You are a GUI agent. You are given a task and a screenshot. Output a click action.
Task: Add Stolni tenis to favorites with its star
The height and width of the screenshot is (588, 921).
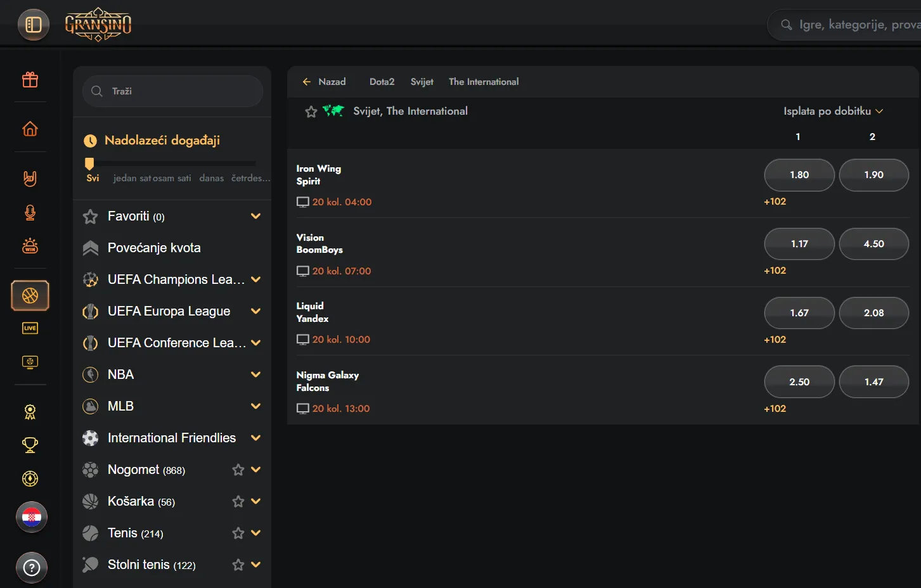point(238,565)
